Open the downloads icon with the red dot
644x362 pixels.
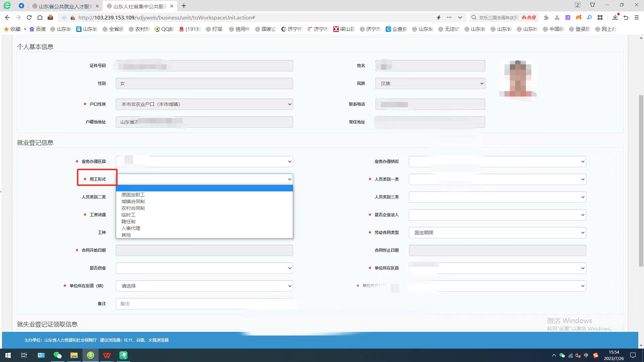(x=615, y=17)
